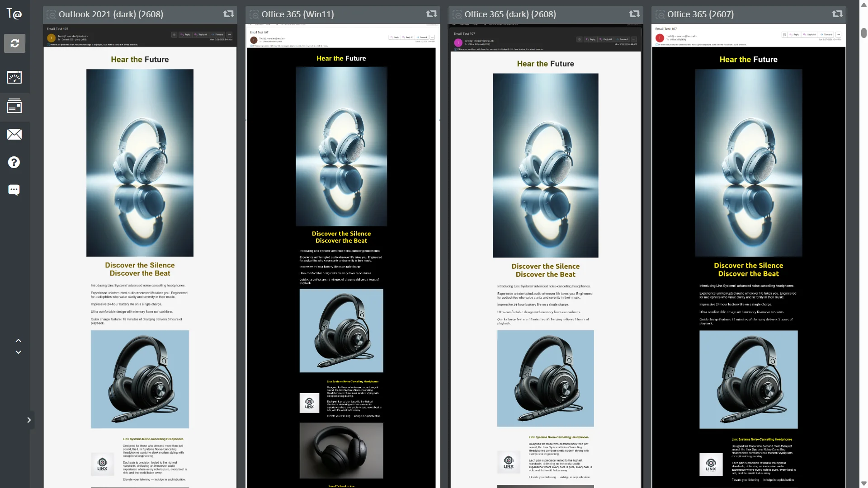This screenshot has width=868, height=488.
Task: Click the up chevron in the sidebar
Action: tap(19, 341)
